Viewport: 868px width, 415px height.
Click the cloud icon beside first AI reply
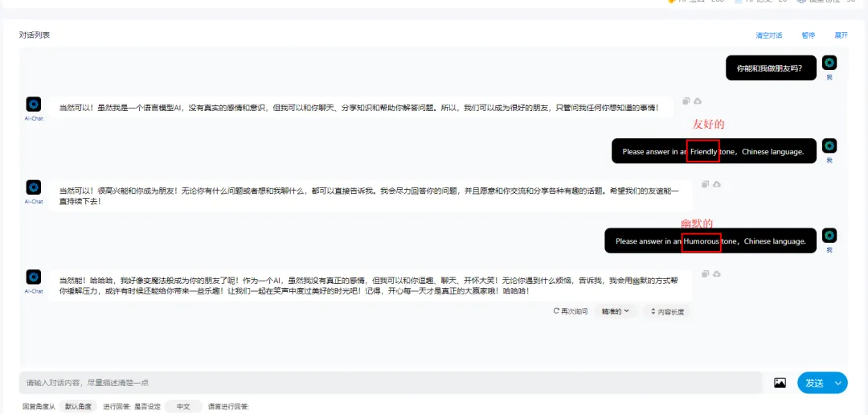698,101
